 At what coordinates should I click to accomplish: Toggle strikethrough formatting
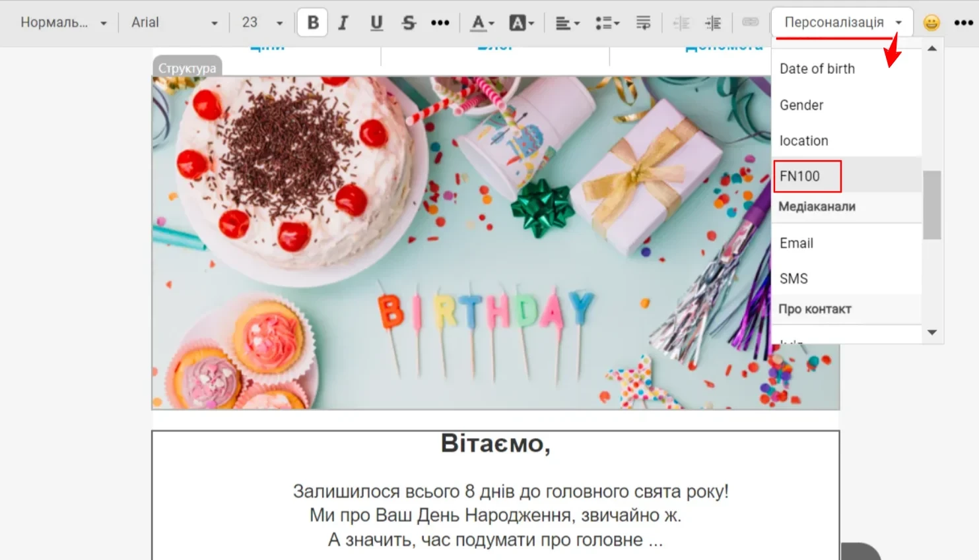point(409,23)
